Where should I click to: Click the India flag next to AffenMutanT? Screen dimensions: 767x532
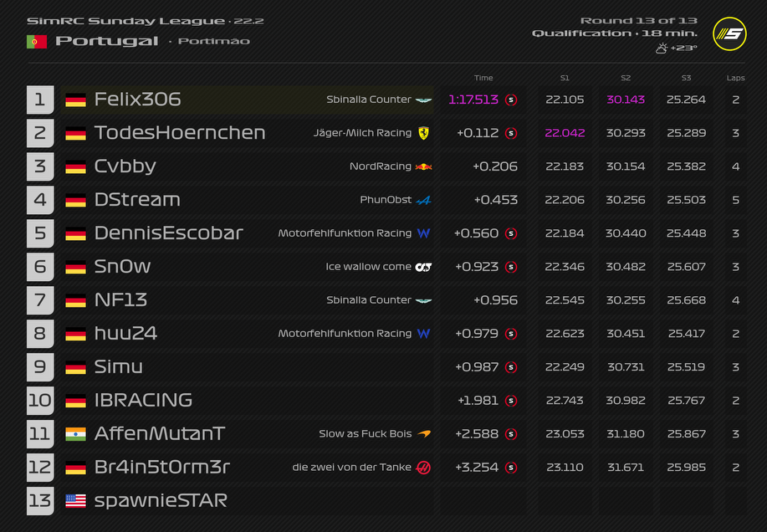(75, 434)
